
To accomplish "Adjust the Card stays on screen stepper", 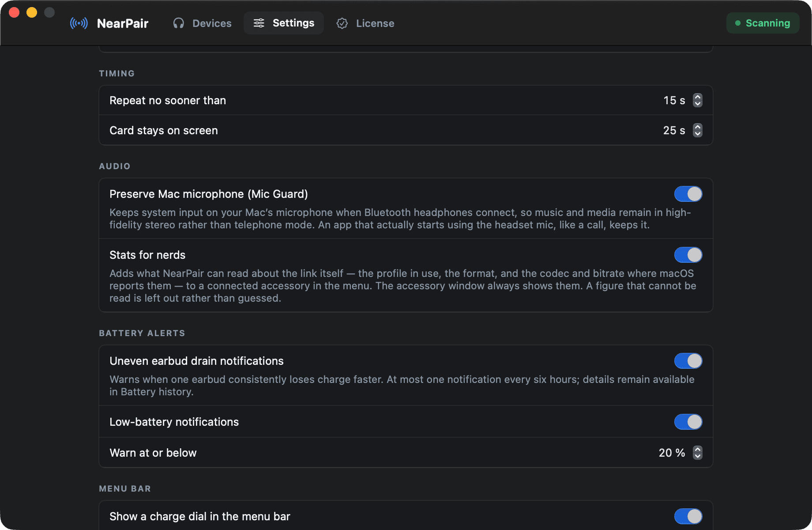I will (697, 130).
